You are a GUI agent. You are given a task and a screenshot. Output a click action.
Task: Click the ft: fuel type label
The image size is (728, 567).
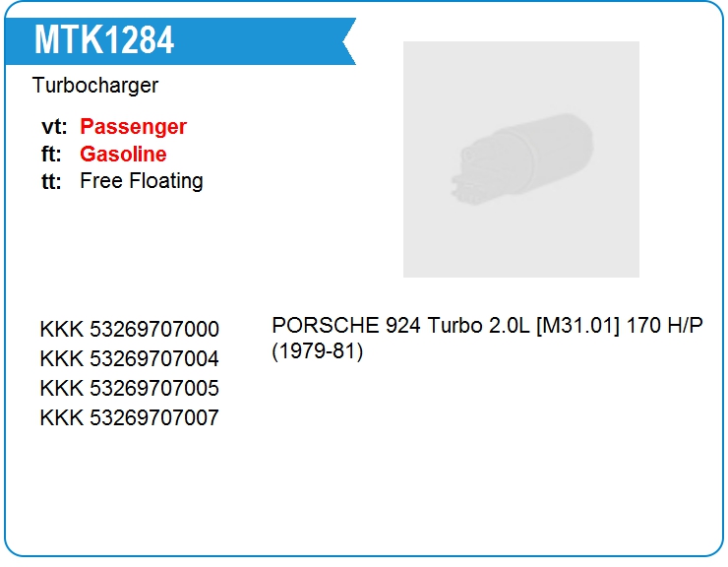[x=51, y=155]
